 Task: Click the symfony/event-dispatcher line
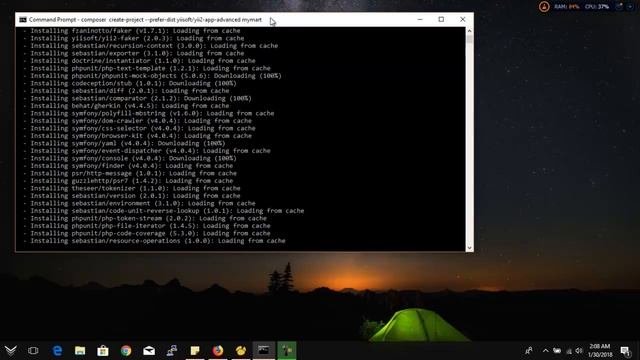tap(147, 151)
